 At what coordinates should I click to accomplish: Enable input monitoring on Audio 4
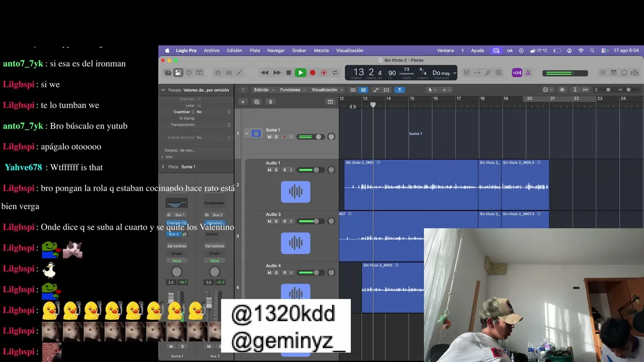(x=291, y=273)
